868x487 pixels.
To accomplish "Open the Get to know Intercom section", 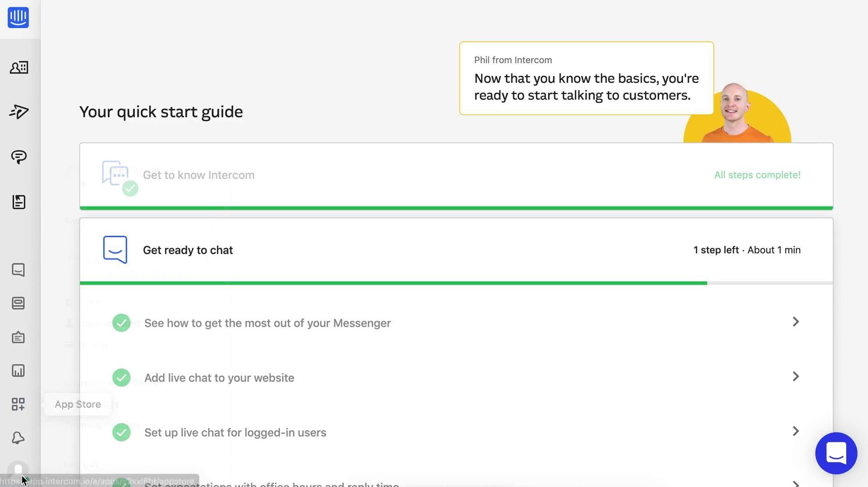I will 198,175.
